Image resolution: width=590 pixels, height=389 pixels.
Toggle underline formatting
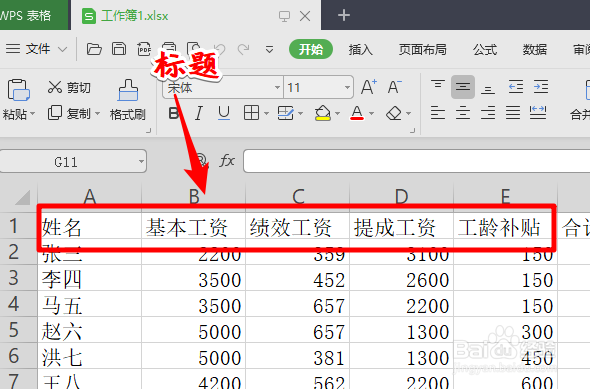coord(224,113)
